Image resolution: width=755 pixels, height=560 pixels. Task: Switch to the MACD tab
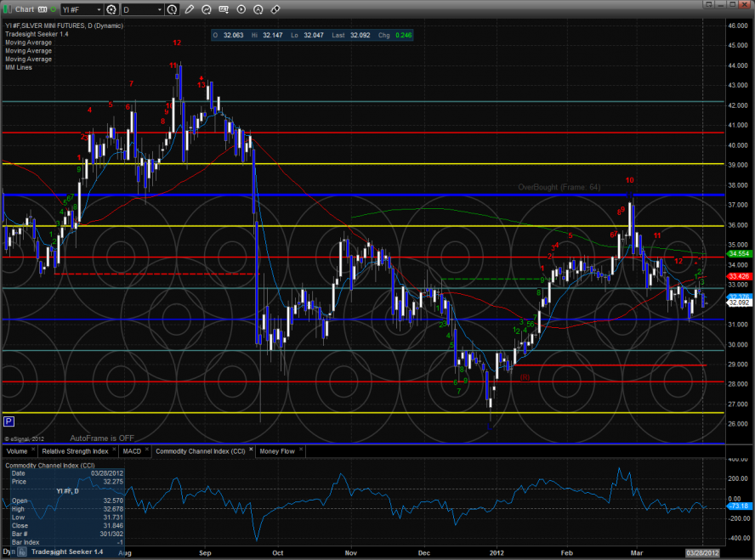(x=132, y=451)
